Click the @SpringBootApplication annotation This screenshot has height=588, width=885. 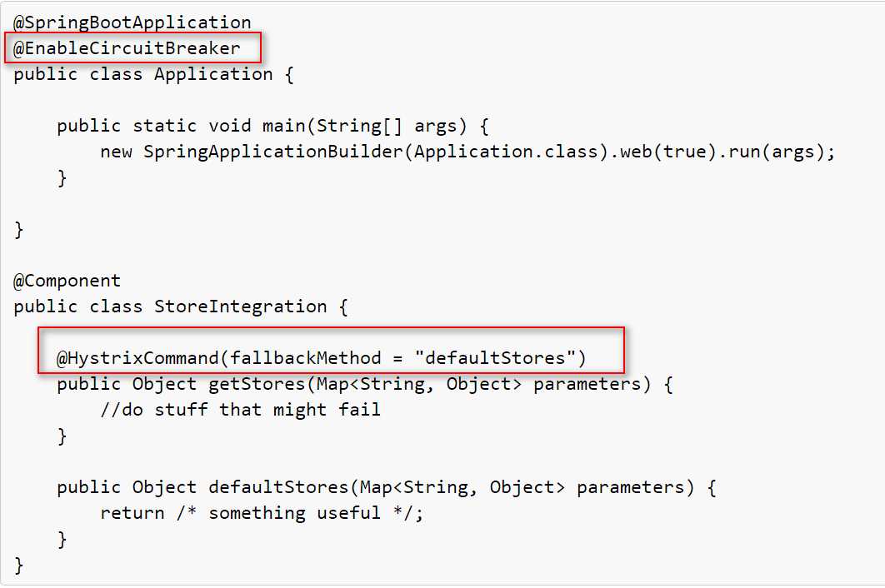point(132,22)
